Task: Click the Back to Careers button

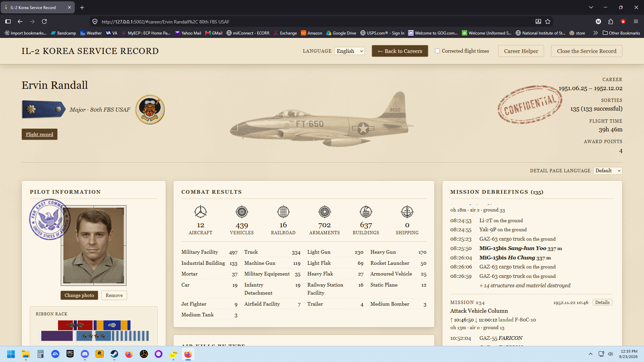Action: (400, 51)
